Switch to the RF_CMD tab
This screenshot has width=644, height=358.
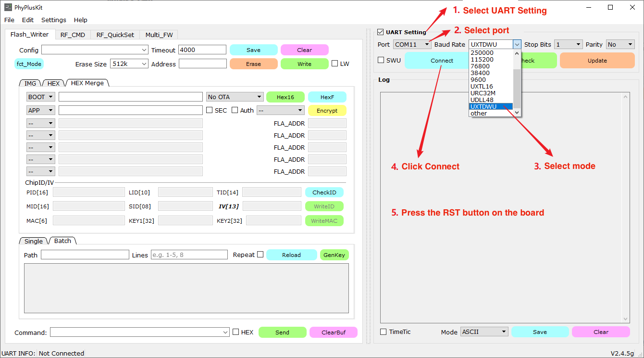tap(73, 35)
